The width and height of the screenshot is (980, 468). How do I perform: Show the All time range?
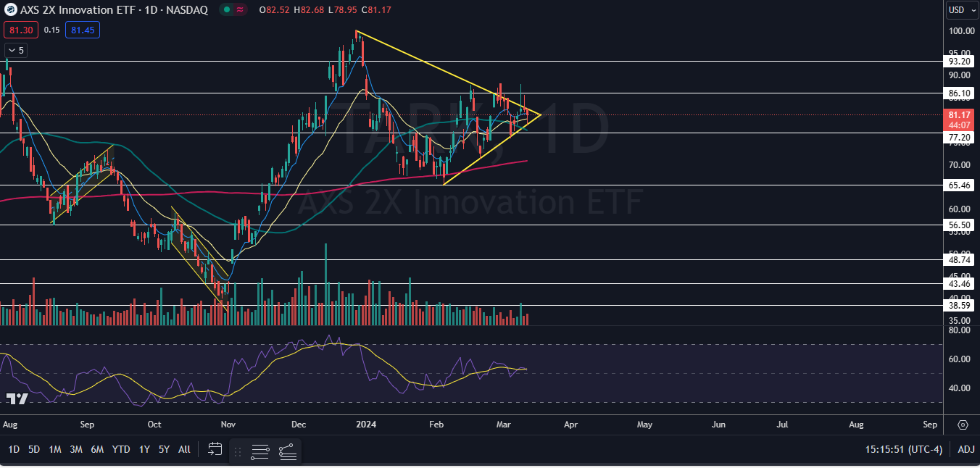click(184, 450)
